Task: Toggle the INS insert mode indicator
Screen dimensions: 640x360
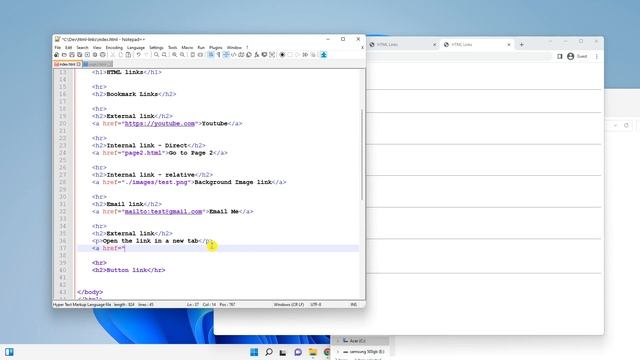Action: [x=353, y=304]
